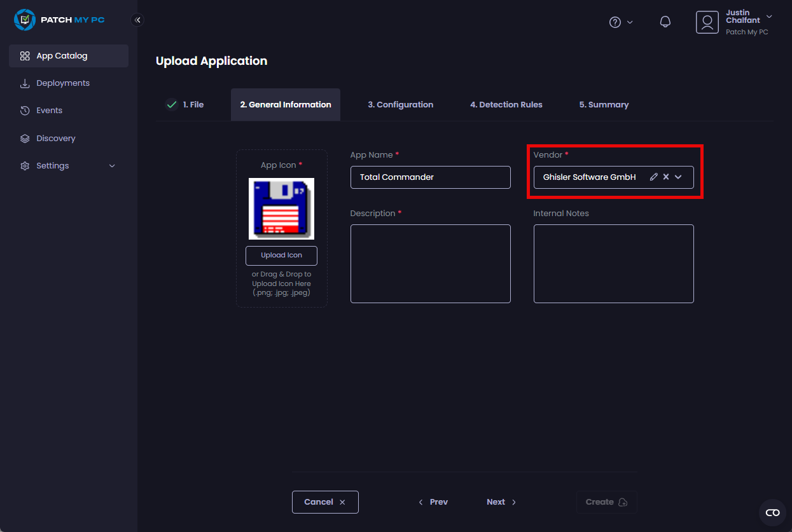
Task: Switch to the 3. Configuration tab
Action: coord(400,105)
